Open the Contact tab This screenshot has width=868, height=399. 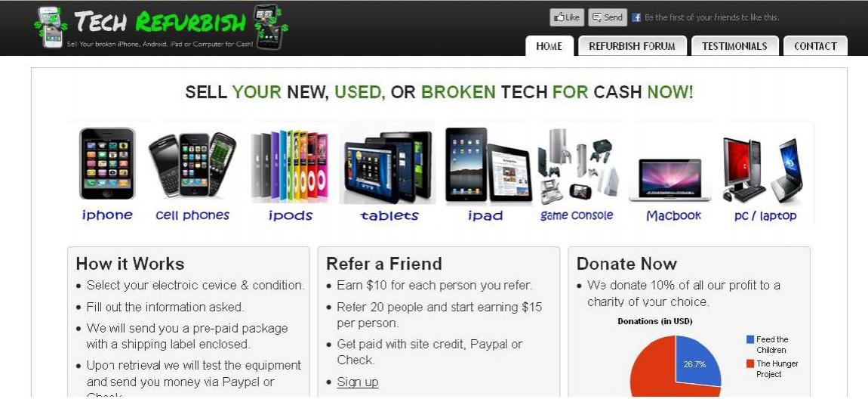tap(815, 46)
